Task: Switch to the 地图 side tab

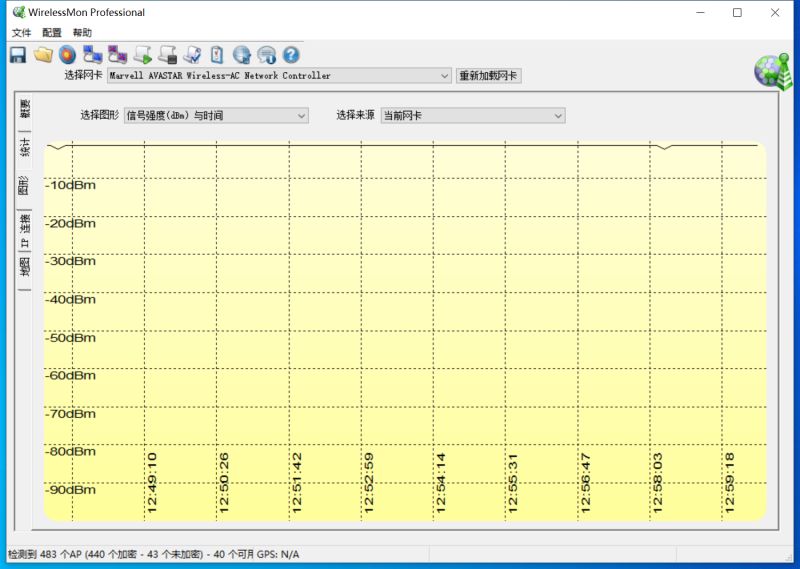Action: tap(24, 266)
